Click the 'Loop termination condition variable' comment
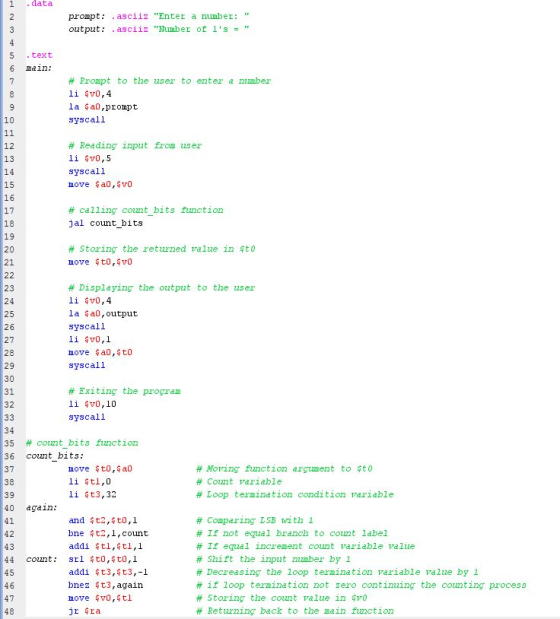 (295, 495)
